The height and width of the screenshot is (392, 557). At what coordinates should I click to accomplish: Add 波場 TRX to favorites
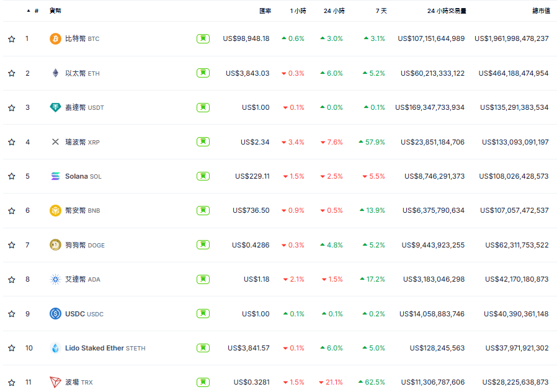pos(11,382)
